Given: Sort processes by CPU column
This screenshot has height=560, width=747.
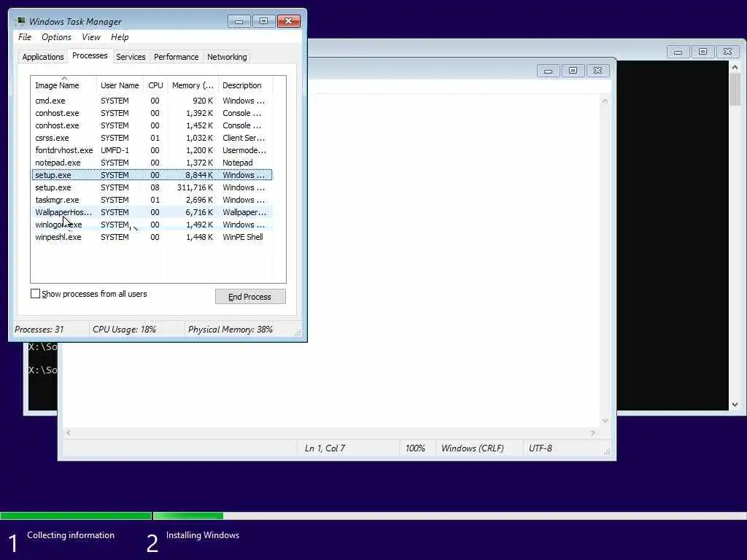Looking at the screenshot, I should (x=155, y=85).
